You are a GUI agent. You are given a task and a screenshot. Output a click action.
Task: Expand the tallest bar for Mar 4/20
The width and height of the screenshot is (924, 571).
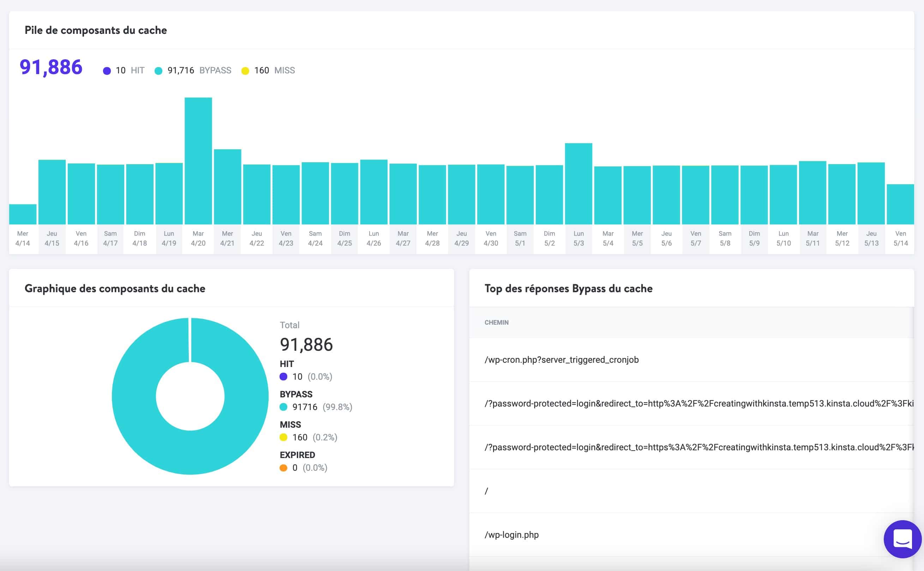(x=198, y=158)
